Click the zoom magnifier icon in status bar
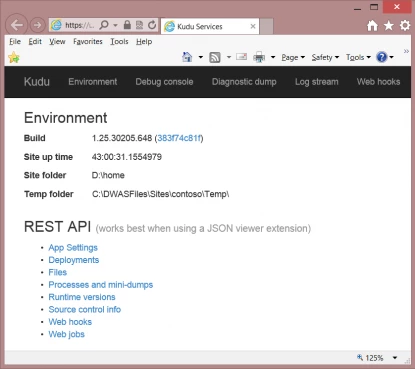 (360, 357)
